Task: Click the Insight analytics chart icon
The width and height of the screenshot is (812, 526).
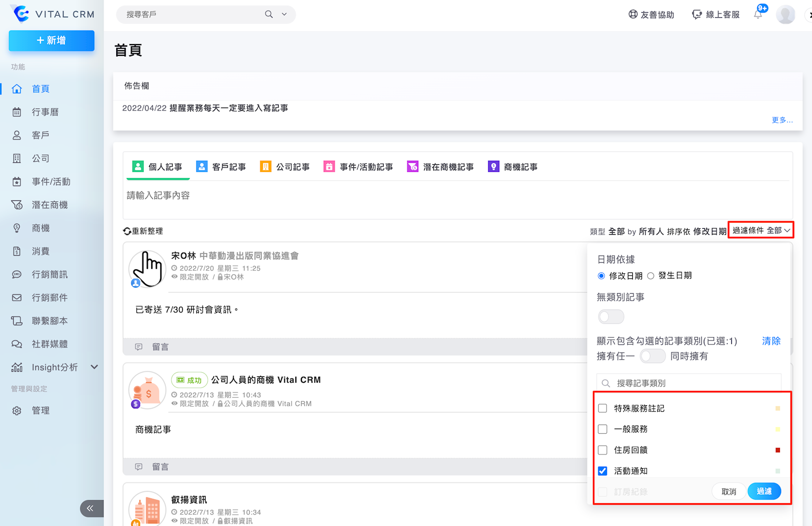Action: [x=17, y=367]
